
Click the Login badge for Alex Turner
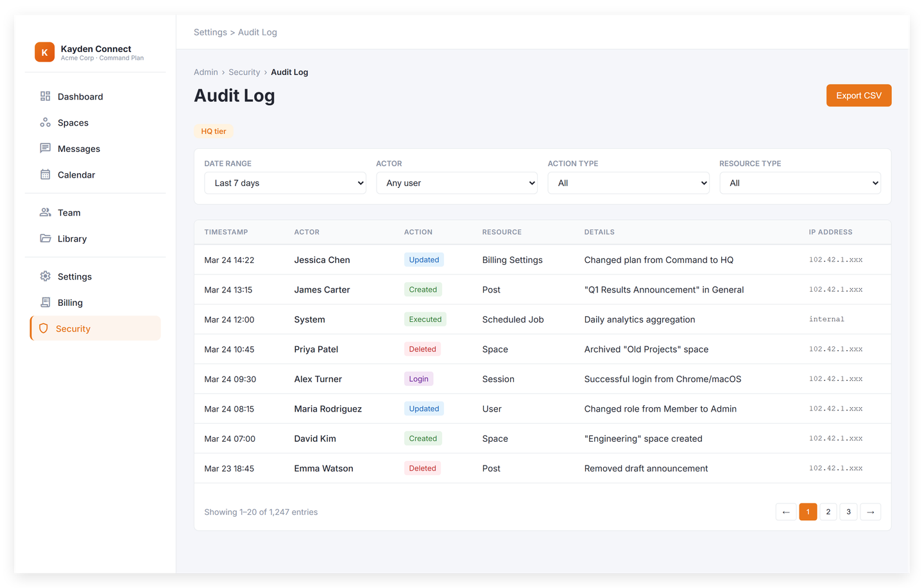pos(418,379)
